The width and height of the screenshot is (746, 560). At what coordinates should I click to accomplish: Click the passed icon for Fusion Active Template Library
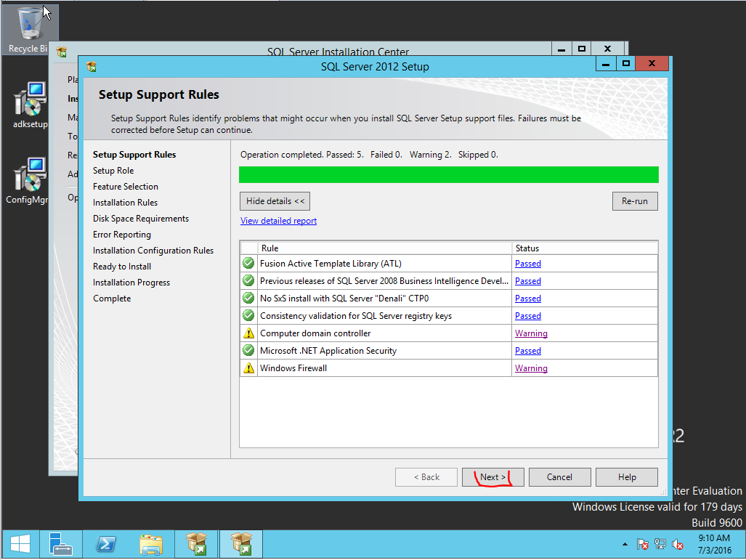(x=248, y=263)
